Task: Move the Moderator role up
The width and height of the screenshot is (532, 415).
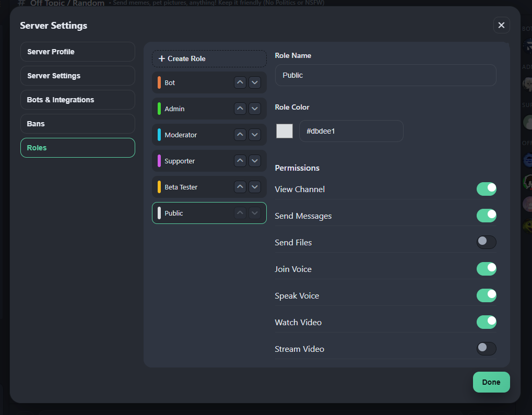Action: 240,135
